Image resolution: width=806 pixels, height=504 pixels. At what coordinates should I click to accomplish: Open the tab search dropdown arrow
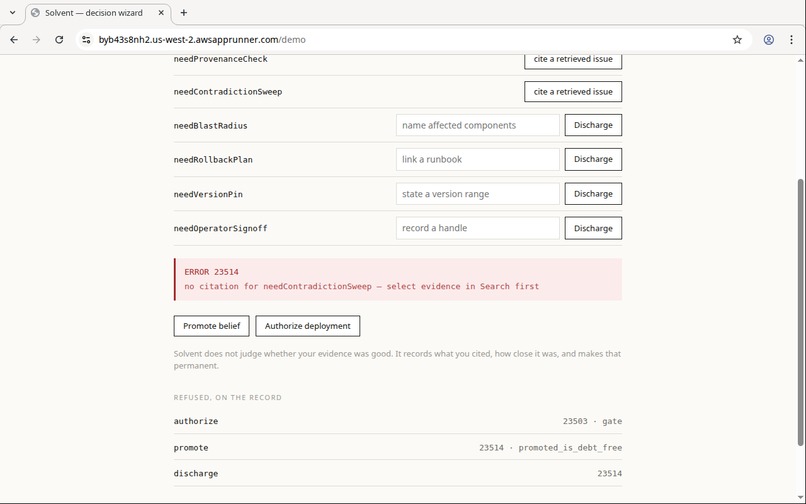click(x=13, y=13)
